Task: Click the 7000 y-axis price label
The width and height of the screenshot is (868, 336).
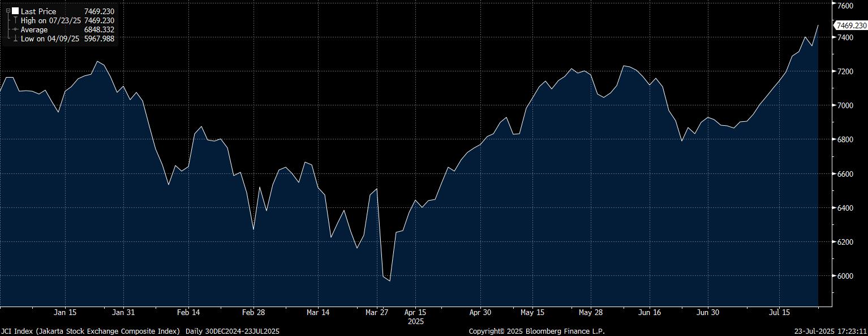Action: pyautogui.click(x=845, y=106)
